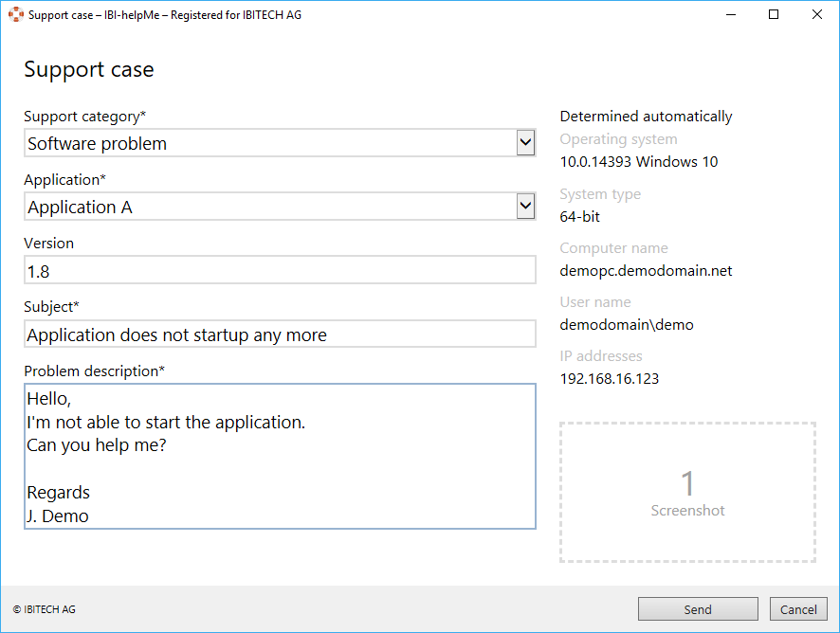The image size is (840, 633).
Task: Click the '64-bit' system type value
Action: click(x=579, y=217)
